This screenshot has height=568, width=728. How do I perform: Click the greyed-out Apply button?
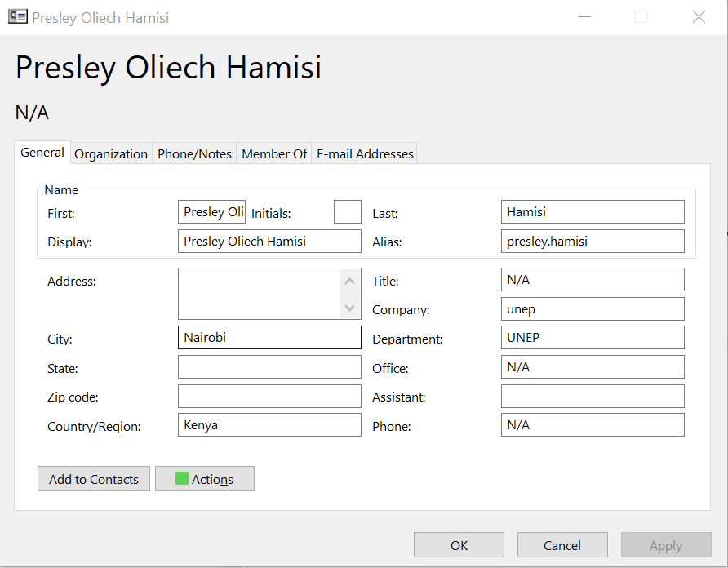coord(666,545)
